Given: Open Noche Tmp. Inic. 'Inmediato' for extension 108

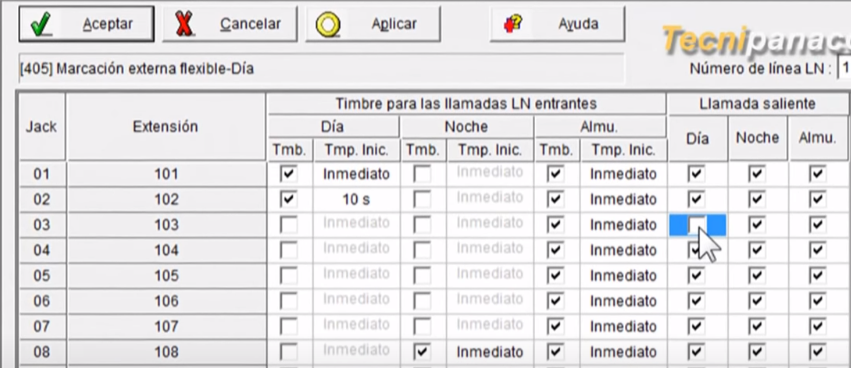Looking at the screenshot, I should coord(490,352).
